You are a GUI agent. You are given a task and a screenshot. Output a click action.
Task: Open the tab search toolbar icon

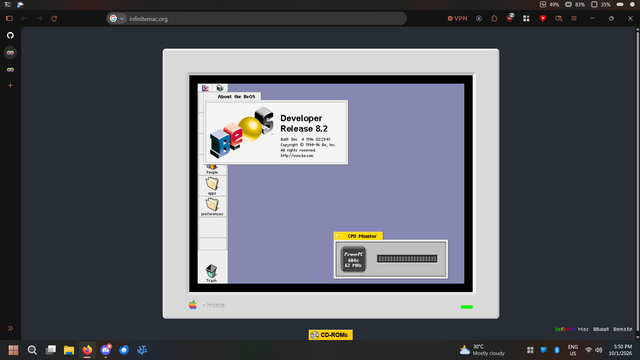click(x=558, y=18)
